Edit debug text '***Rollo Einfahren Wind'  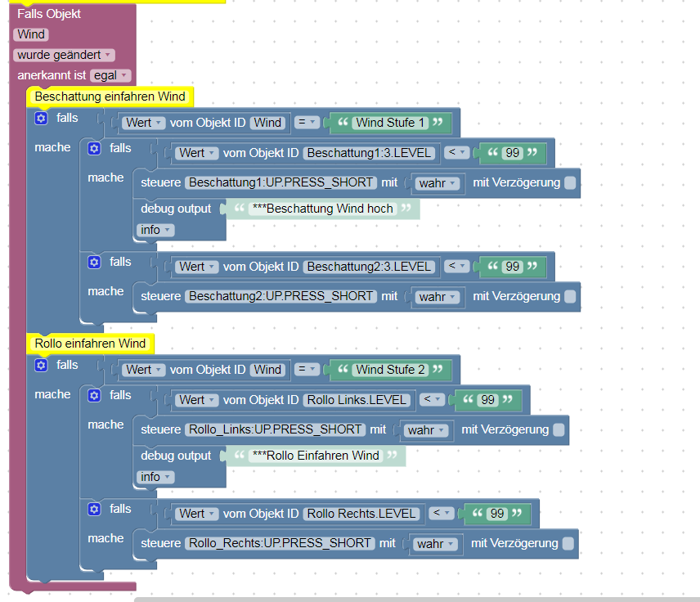point(316,456)
